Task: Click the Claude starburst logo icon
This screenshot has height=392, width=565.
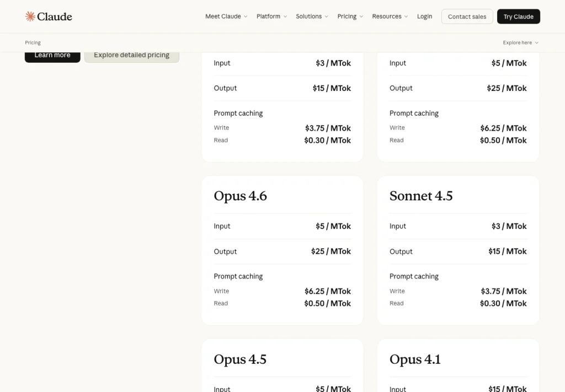Action: [x=30, y=17]
